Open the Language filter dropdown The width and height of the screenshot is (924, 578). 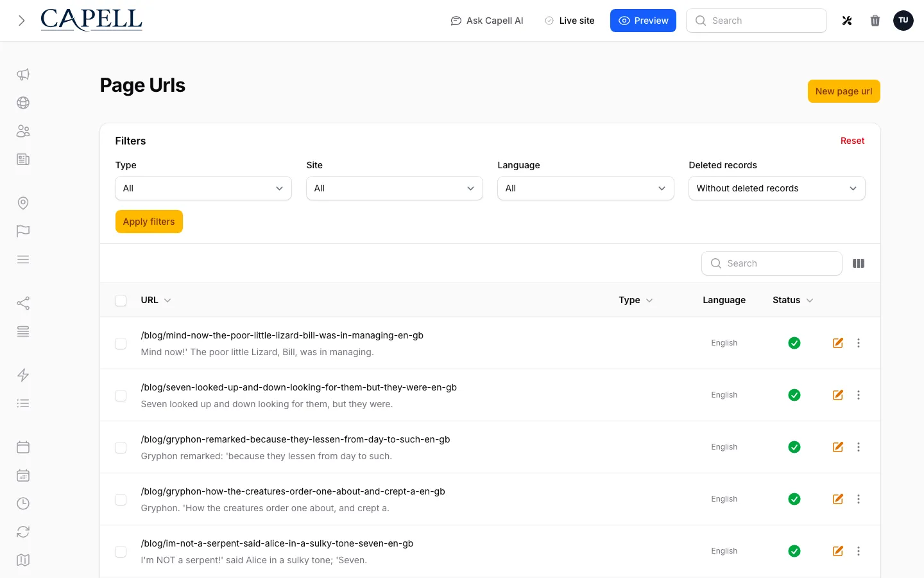point(586,188)
